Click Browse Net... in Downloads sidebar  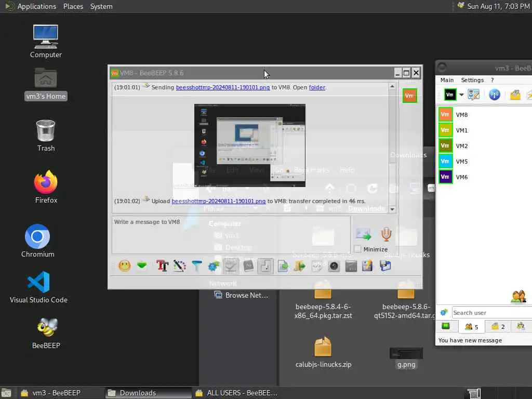click(241, 295)
